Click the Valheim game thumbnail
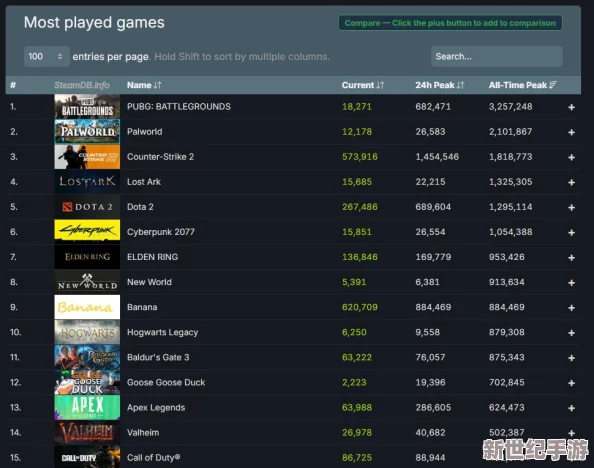 [x=87, y=433]
